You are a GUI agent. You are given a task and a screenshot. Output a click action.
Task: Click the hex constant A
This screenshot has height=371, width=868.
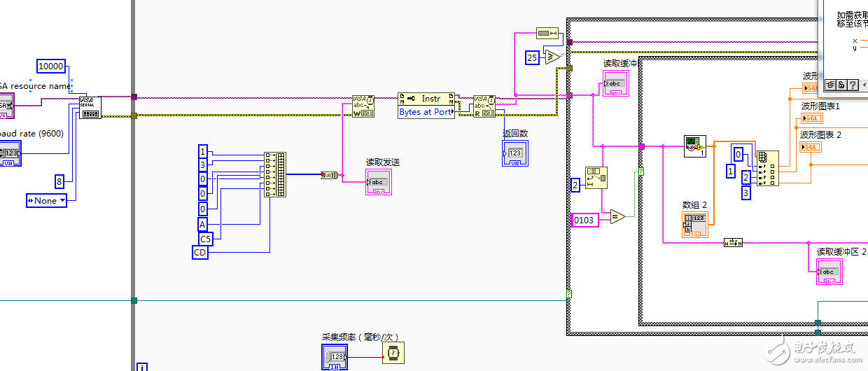click(202, 224)
